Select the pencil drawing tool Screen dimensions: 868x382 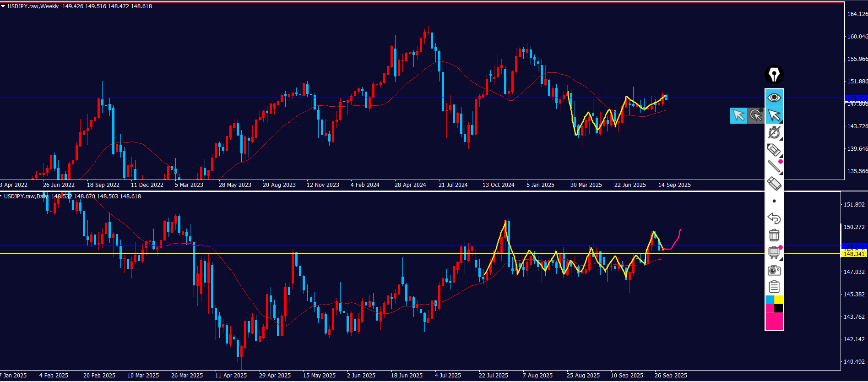click(774, 150)
